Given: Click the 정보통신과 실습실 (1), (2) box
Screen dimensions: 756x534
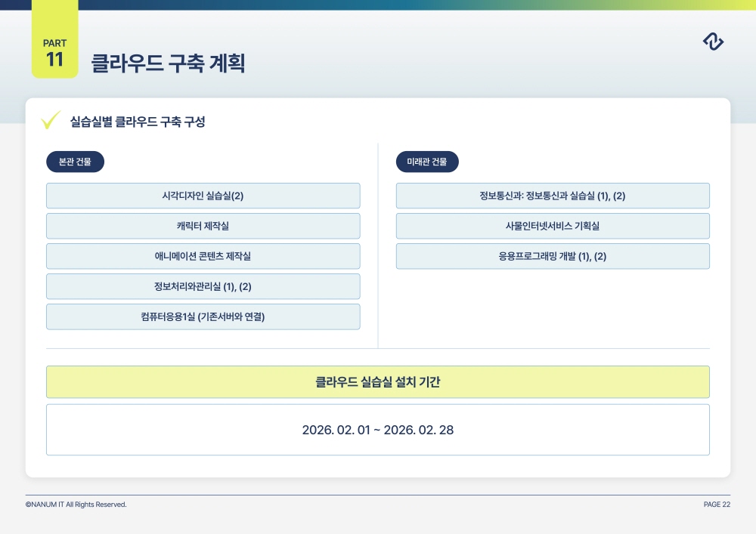Looking at the screenshot, I should pyautogui.click(x=553, y=196).
